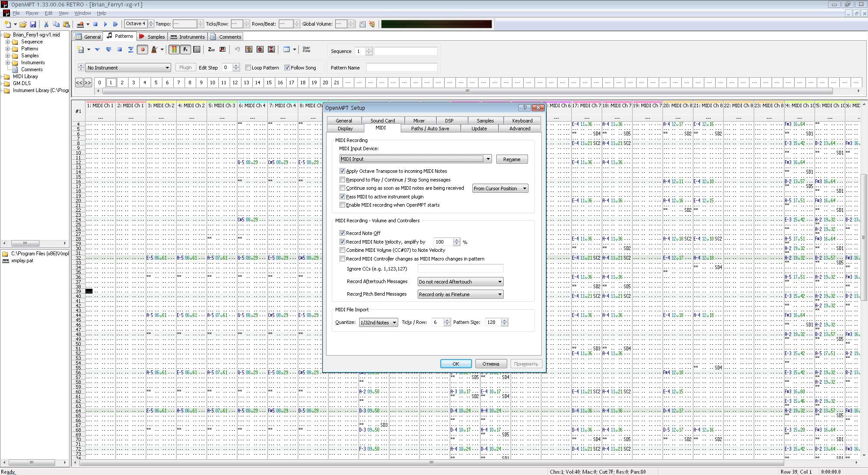The image size is (868, 475).
Task: Toggle the VU meters icon
Action: tap(174, 49)
